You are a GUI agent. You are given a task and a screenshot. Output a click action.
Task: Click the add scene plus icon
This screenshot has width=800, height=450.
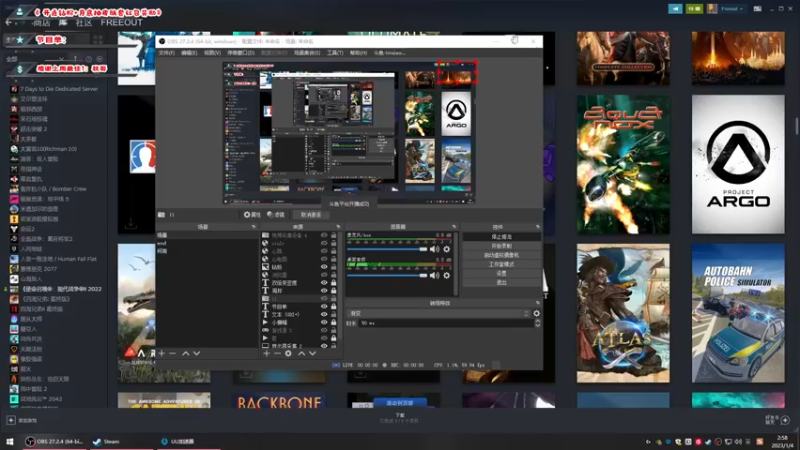click(161, 353)
